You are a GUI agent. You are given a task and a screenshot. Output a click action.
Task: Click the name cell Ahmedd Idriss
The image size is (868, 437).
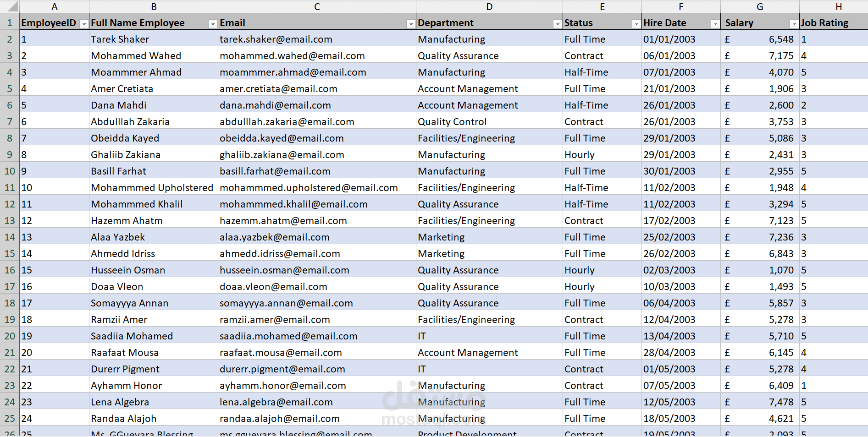[154, 253]
